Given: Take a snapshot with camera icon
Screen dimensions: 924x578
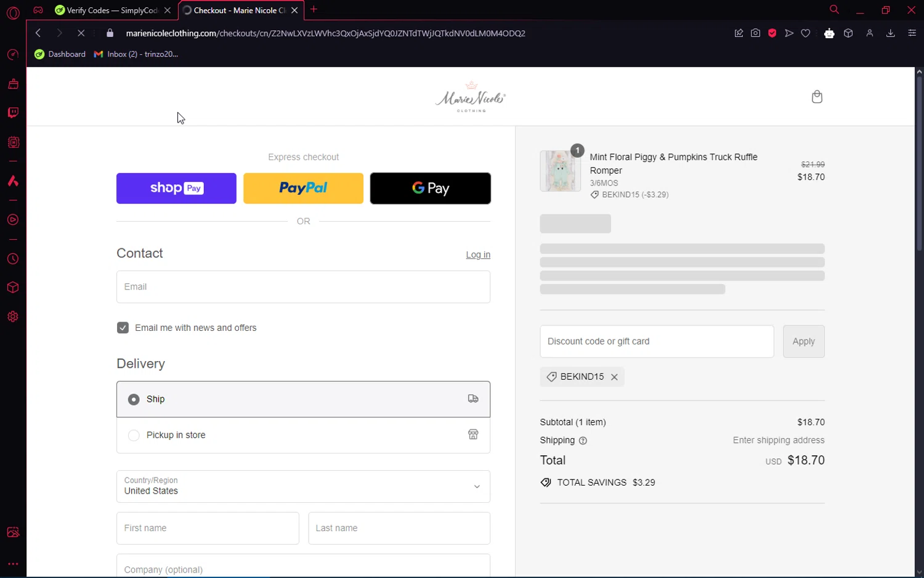Looking at the screenshot, I should tap(755, 33).
